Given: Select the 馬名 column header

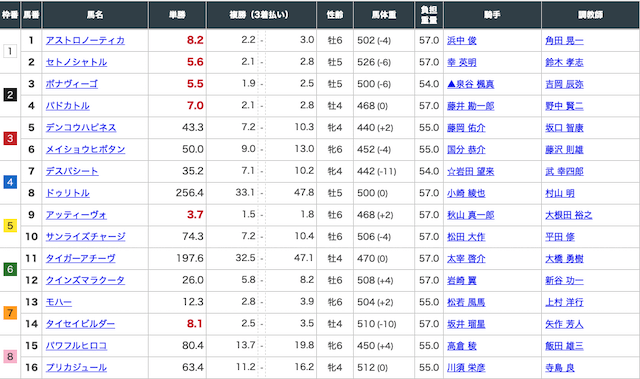Looking at the screenshot, I should tap(95, 15).
